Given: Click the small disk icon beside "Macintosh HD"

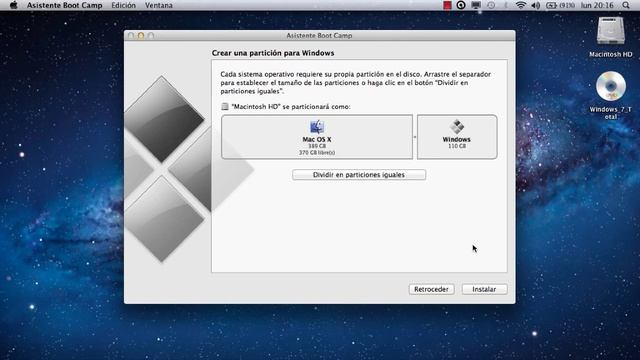Looking at the screenshot, I should tap(224, 107).
